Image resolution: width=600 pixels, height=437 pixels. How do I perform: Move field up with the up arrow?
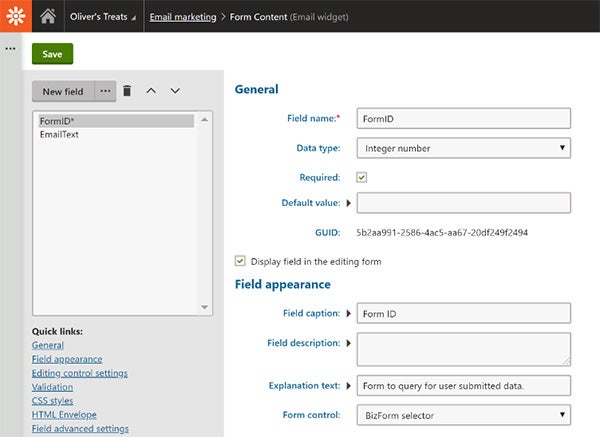point(151,91)
